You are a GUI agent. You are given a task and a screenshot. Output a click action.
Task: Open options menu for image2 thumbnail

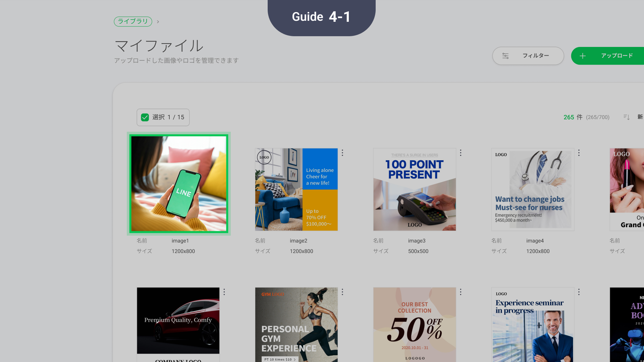342,153
